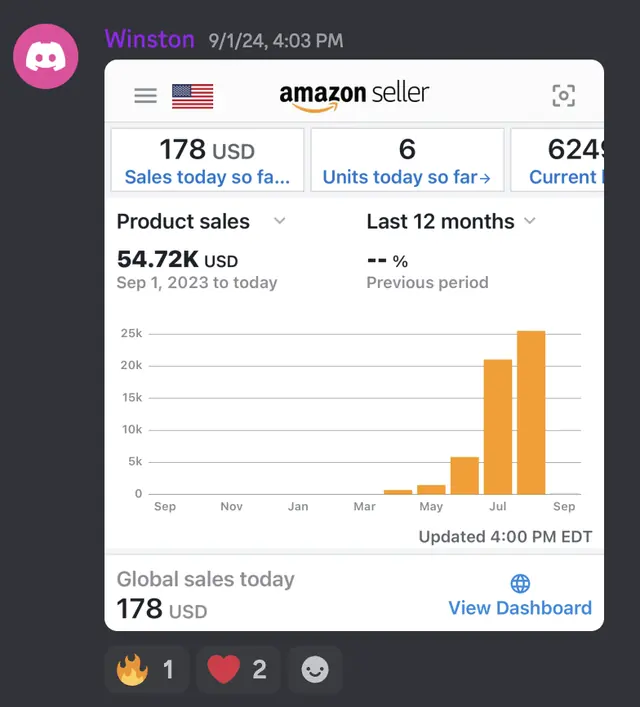Image resolution: width=640 pixels, height=707 pixels.
Task: Click the July bar in chart
Action: (x=498, y=427)
